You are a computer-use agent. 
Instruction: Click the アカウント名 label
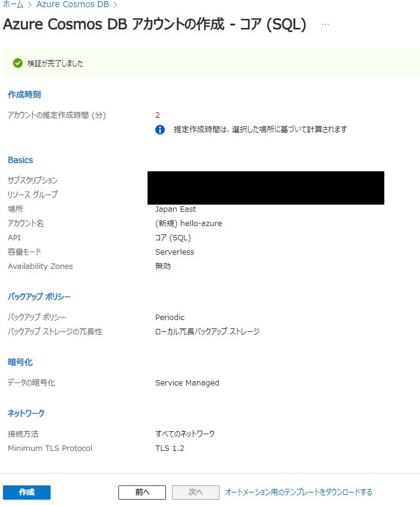tap(26, 223)
